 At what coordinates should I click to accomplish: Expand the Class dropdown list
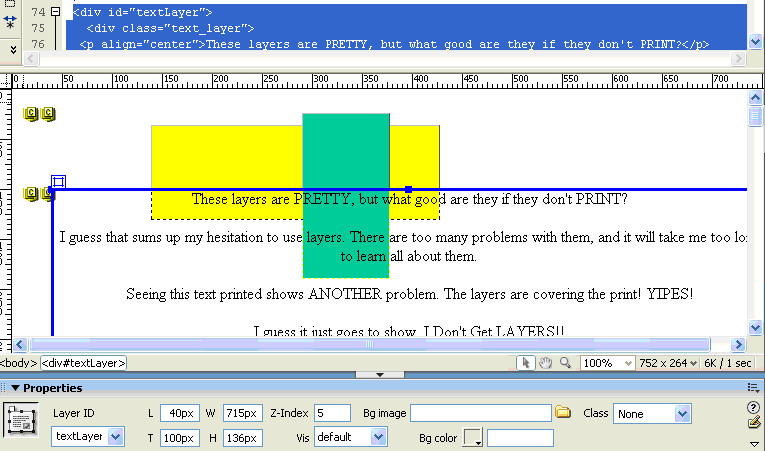682,413
